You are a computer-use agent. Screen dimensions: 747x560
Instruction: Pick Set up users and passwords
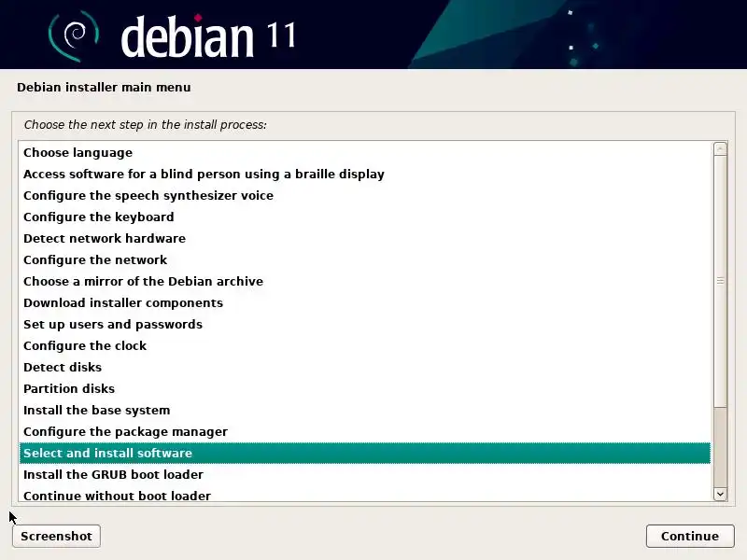(365, 324)
